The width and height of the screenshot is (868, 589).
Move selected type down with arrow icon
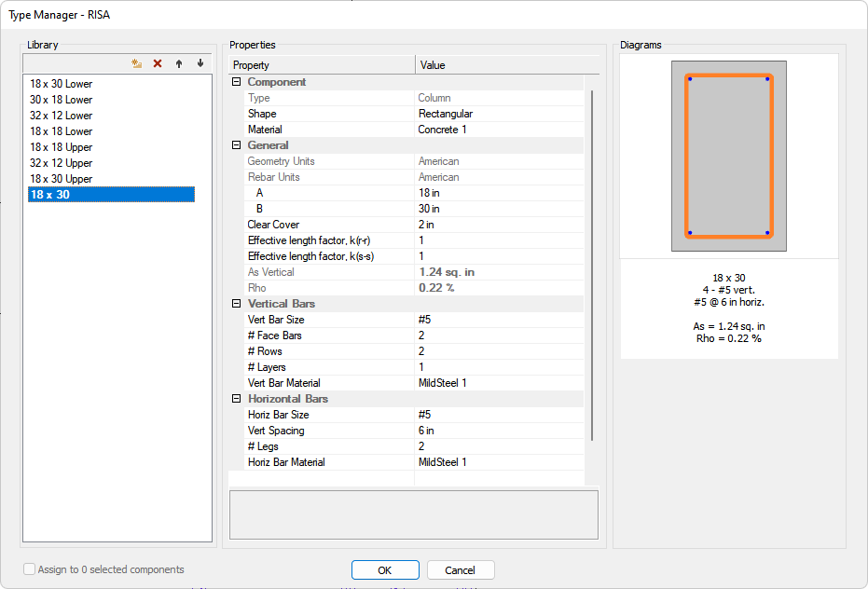[x=200, y=63]
